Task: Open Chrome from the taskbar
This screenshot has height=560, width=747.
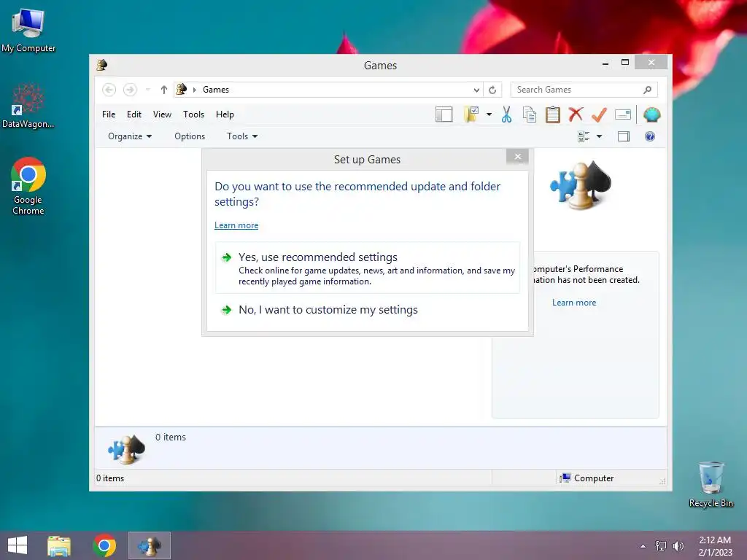Action: [x=104, y=545]
